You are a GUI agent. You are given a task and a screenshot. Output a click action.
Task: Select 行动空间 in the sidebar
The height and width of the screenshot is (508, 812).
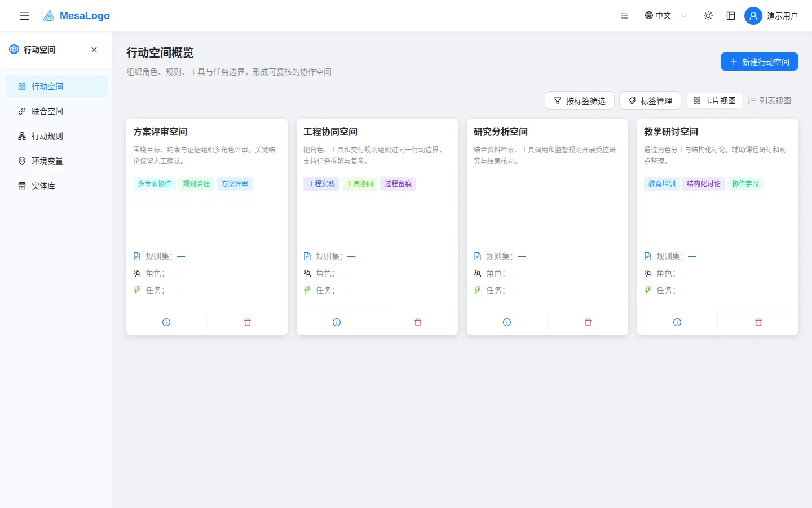[56, 86]
